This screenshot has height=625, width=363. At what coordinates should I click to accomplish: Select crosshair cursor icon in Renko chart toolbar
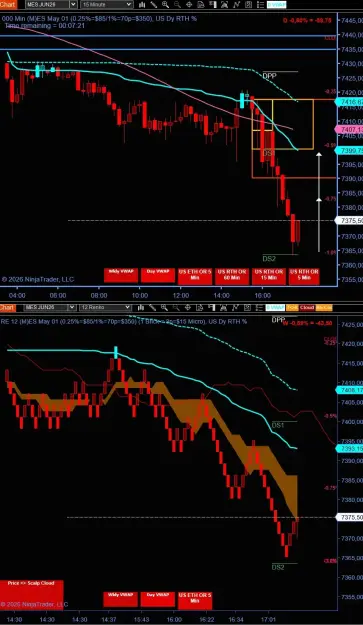[188, 307]
